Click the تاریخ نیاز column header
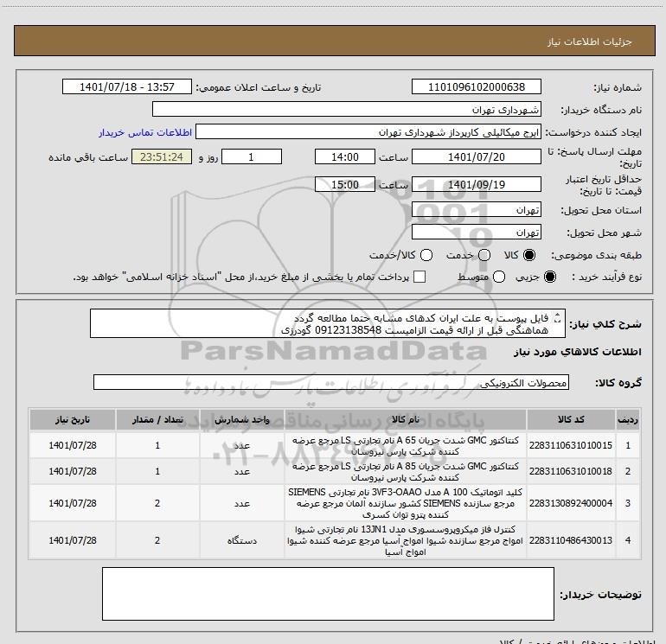Image resolution: width=666 pixels, height=644 pixels. tap(72, 419)
